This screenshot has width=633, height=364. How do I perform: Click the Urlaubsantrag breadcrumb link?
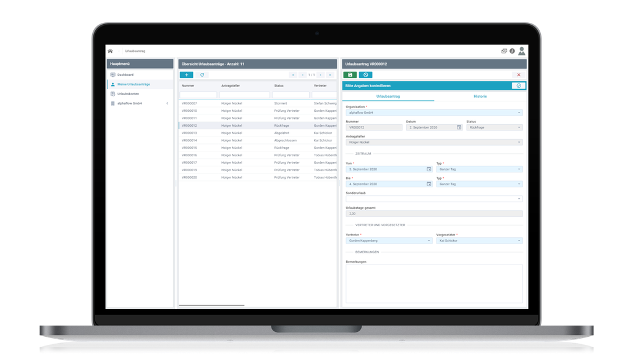tap(135, 51)
